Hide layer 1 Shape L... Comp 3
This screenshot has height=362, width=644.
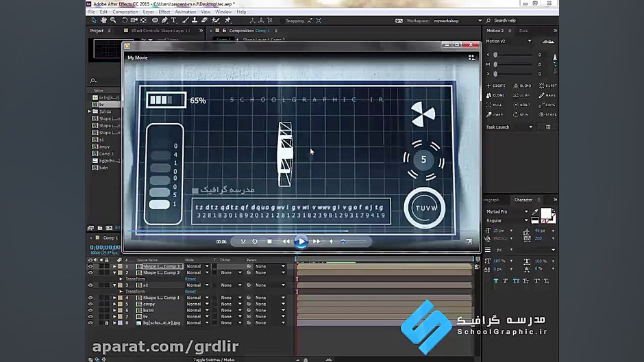point(90,266)
